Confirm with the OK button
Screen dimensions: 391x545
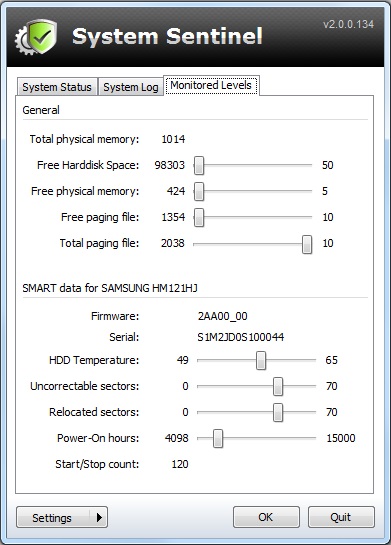[266, 517]
